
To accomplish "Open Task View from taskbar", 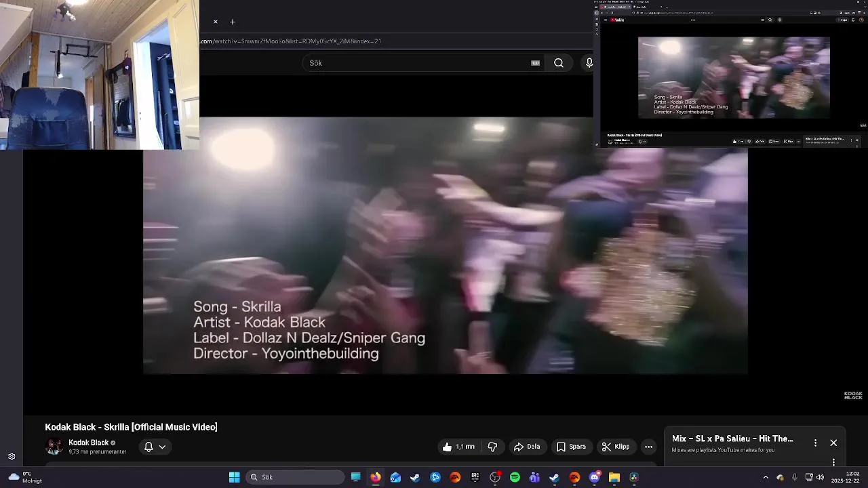I will click(355, 477).
